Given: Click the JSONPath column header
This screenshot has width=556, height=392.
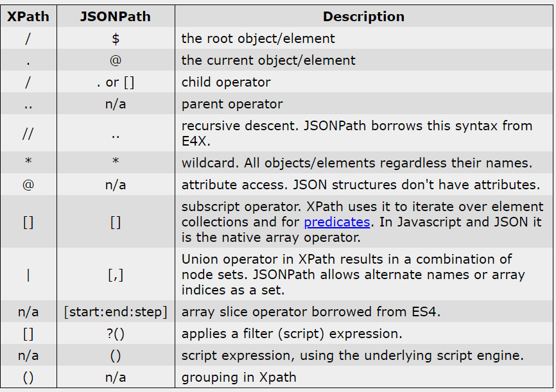Looking at the screenshot, I should click(x=116, y=17).
